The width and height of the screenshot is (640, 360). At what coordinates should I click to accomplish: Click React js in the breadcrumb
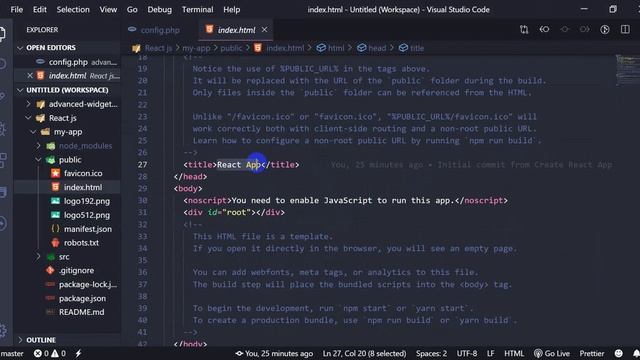click(x=158, y=48)
